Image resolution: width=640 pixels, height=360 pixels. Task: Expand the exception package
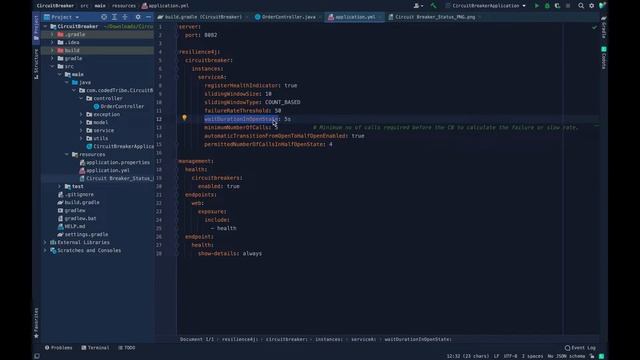(x=81, y=114)
